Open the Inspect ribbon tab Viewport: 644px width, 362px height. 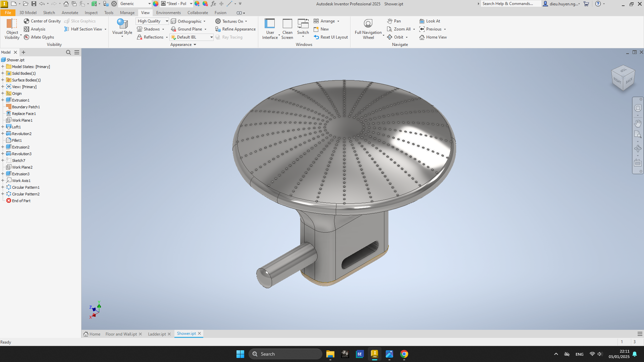pyautogui.click(x=91, y=13)
